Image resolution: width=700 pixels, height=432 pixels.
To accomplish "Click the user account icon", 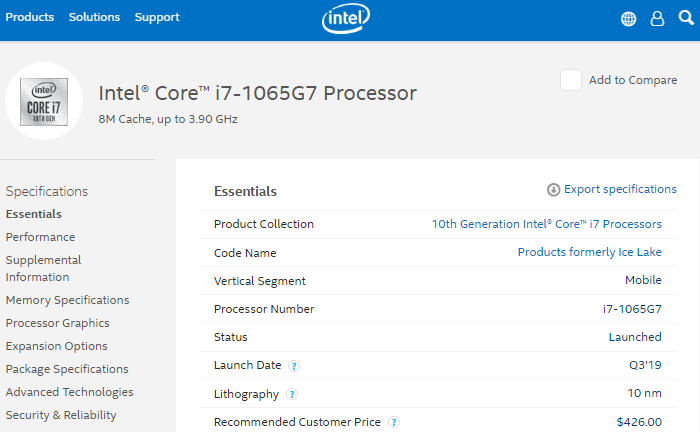I will pyautogui.click(x=657, y=18).
